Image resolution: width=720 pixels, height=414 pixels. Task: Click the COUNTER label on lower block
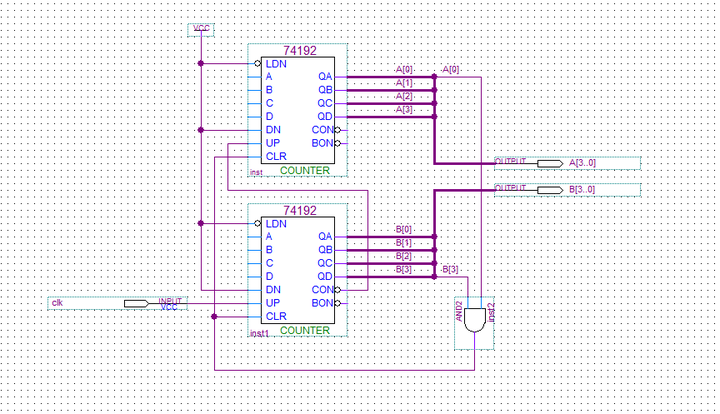(305, 330)
